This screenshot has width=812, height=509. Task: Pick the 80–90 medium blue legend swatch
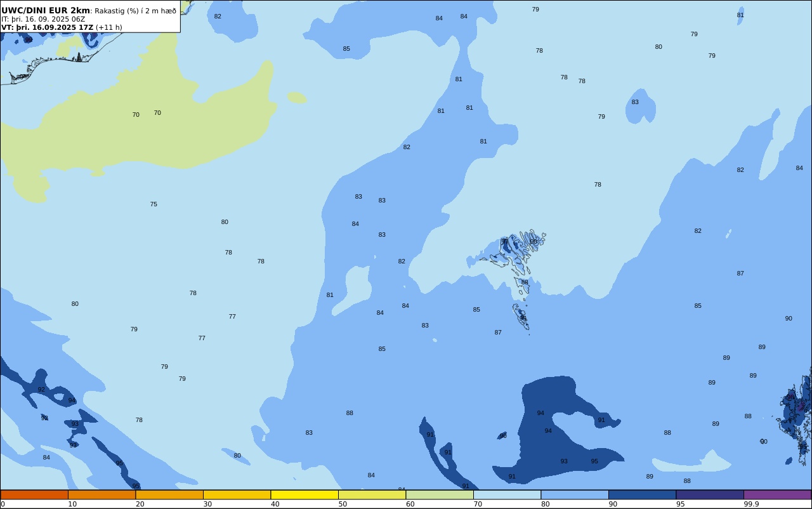[575, 494]
